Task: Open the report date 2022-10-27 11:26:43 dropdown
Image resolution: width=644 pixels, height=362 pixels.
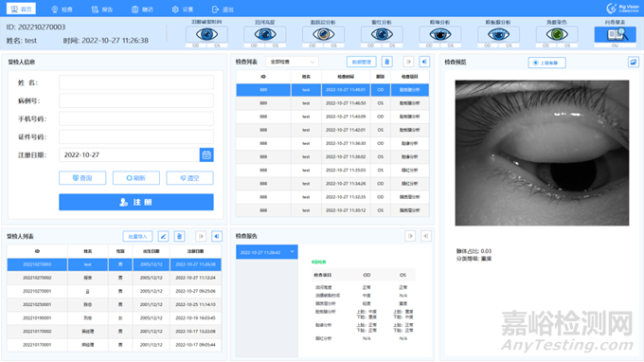Action: point(266,252)
